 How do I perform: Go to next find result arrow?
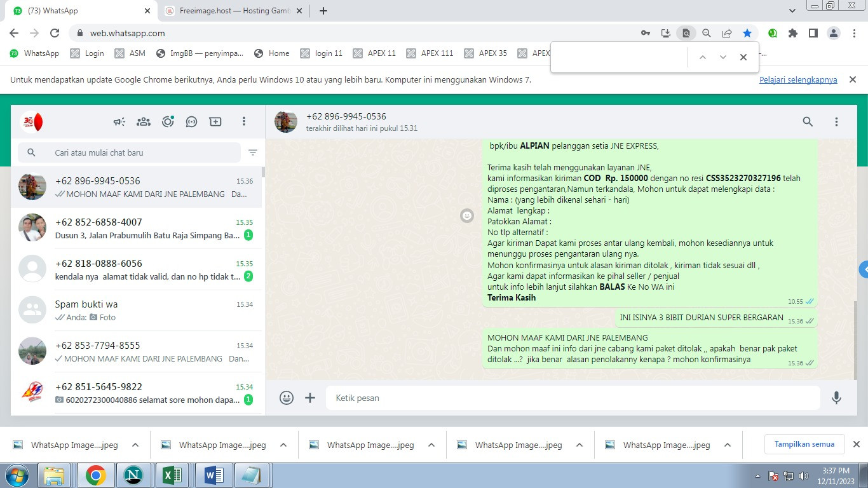point(722,57)
